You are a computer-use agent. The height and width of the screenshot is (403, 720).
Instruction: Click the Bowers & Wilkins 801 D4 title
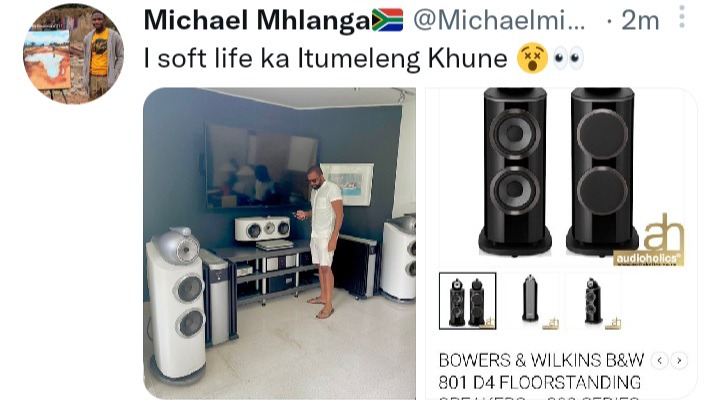tap(540, 371)
